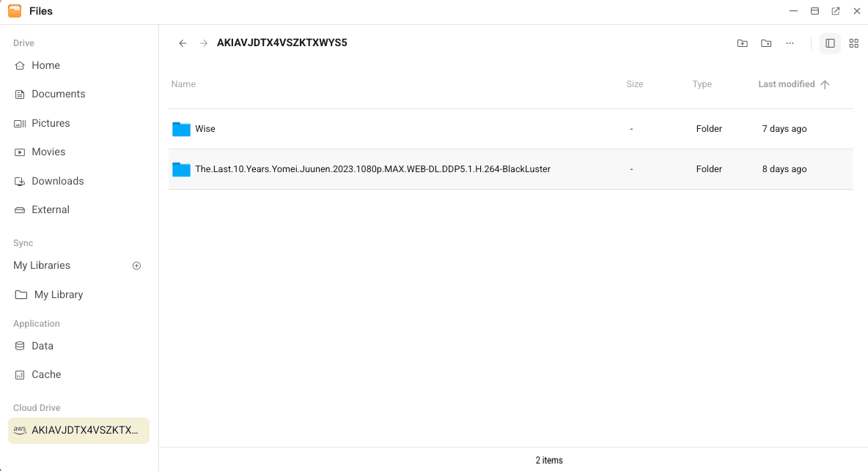This screenshot has width=868, height=471.
Task: Click the new folder icon
Action: click(766, 43)
